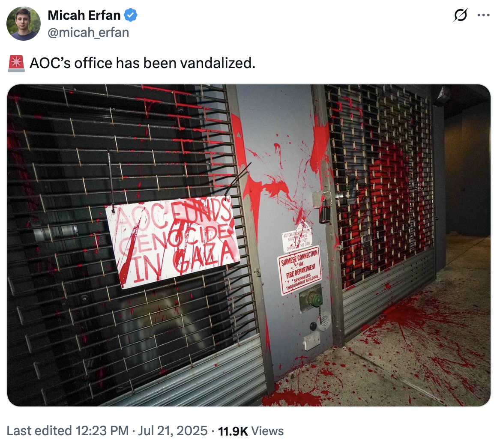
Task: Click the "Genocide in Gaza" sign in photo
Action: pos(173,242)
